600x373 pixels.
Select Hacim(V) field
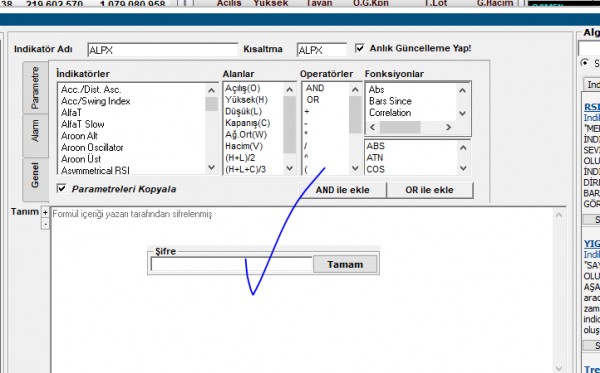244,146
